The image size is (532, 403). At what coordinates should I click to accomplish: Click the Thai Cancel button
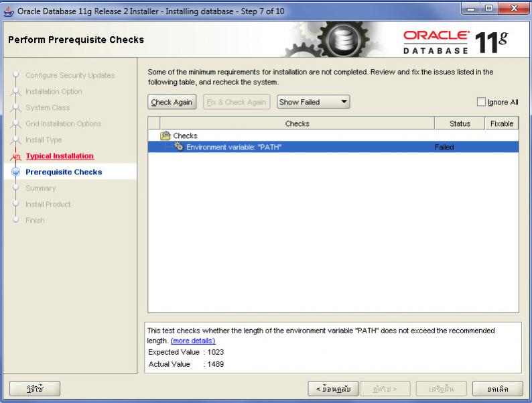coord(498,388)
